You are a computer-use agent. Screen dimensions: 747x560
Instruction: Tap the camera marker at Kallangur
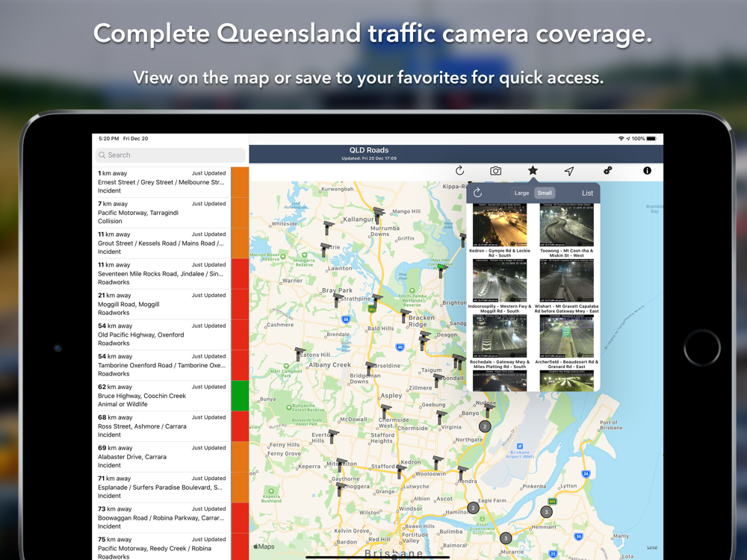[x=378, y=215]
